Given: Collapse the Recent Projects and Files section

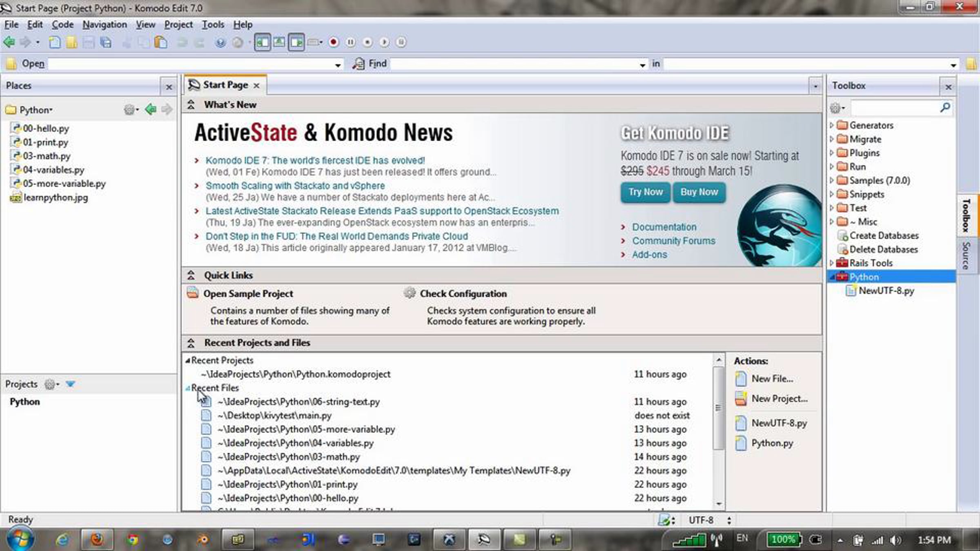Looking at the screenshot, I should click(191, 343).
